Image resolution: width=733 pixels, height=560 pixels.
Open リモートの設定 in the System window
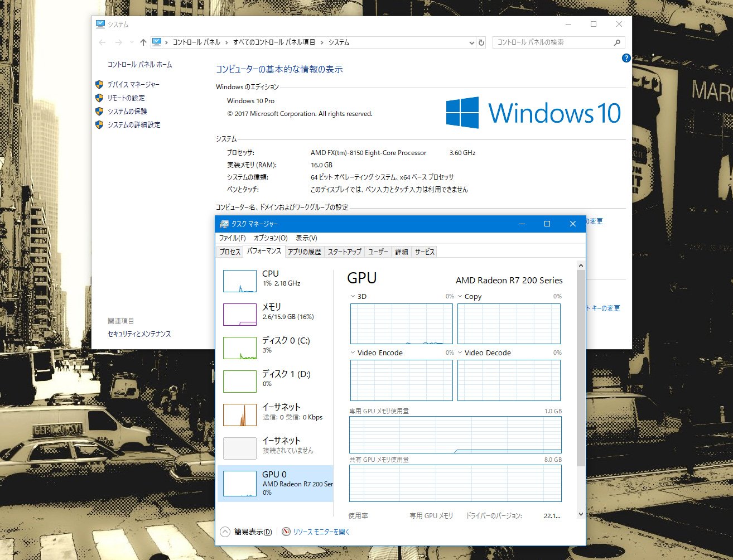point(126,98)
